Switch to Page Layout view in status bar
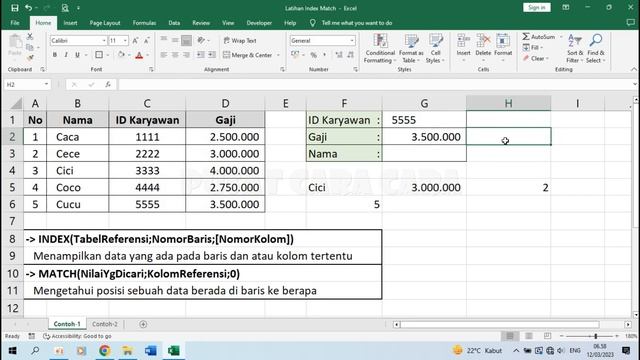Viewport: 640px width, 360px height. 529,336
